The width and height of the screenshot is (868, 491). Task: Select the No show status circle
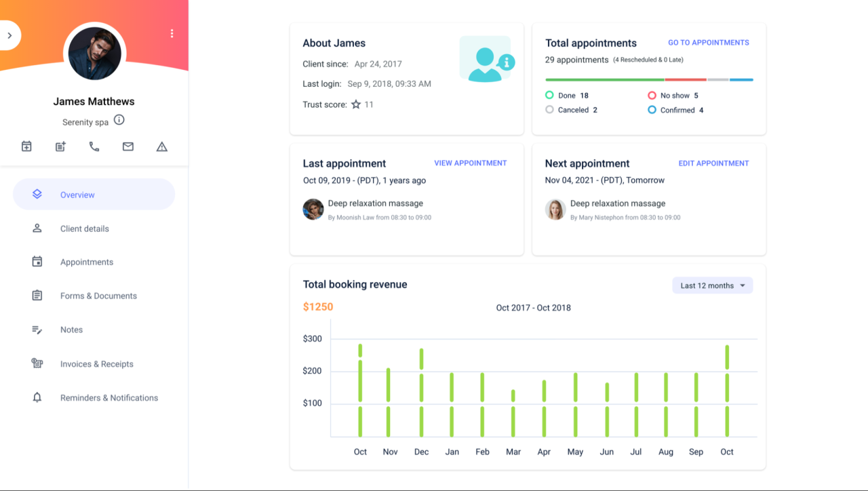pyautogui.click(x=652, y=96)
